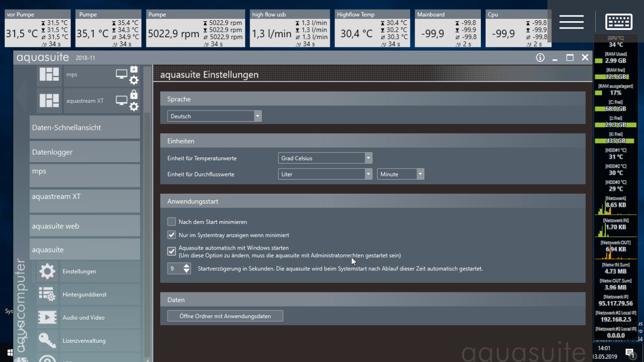This screenshot has width=644, height=362.
Task: Click the 'vor Pumpe' 31,5 °C overlay tile
Action: (38, 29)
